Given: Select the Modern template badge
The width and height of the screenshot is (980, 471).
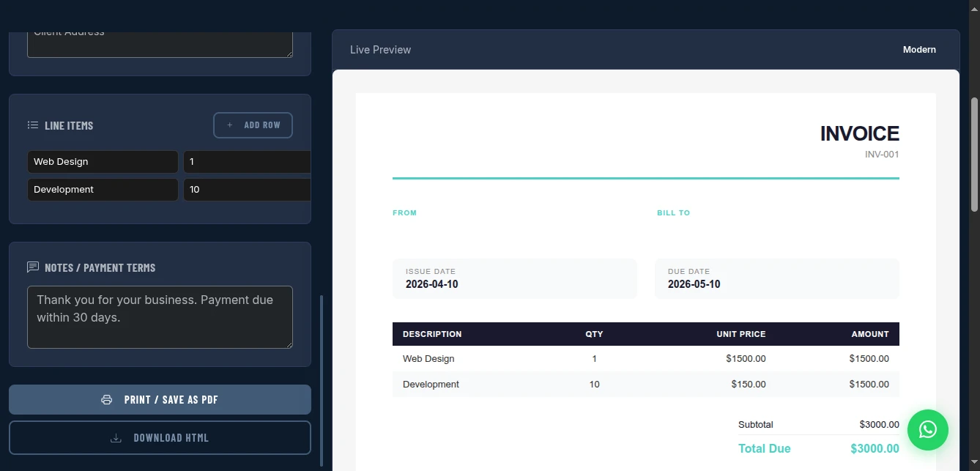Looking at the screenshot, I should 919,49.
